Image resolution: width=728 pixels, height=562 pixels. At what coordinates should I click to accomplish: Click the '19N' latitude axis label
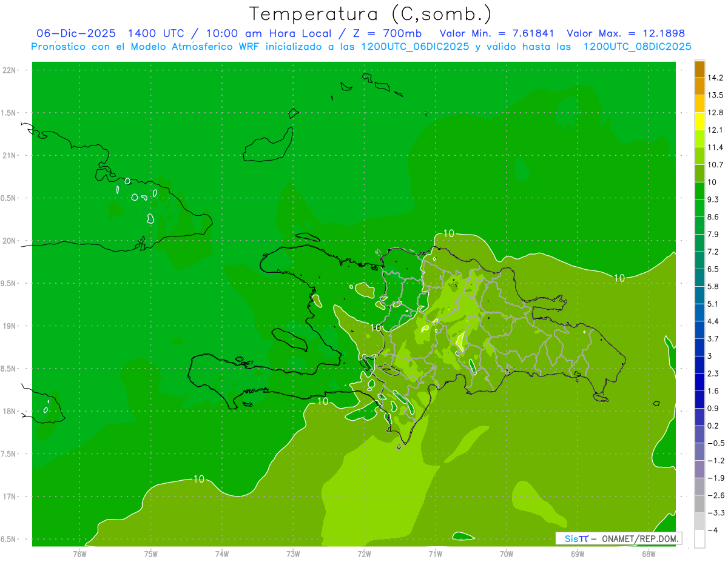(10, 326)
